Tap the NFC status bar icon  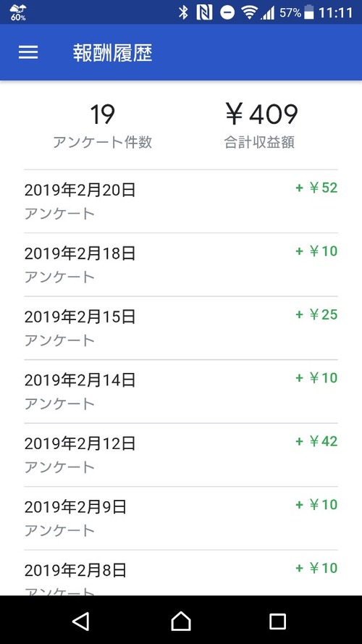(204, 13)
